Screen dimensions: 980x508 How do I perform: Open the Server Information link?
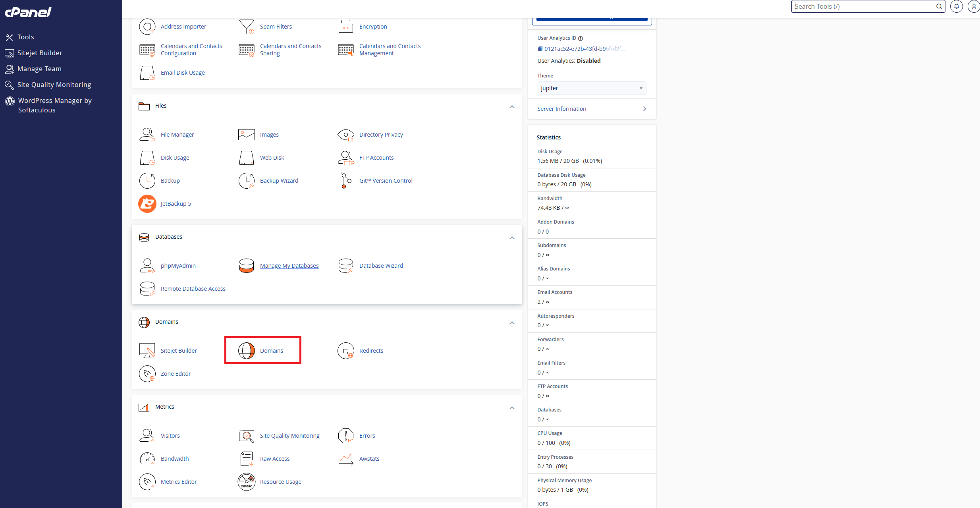tap(561, 109)
